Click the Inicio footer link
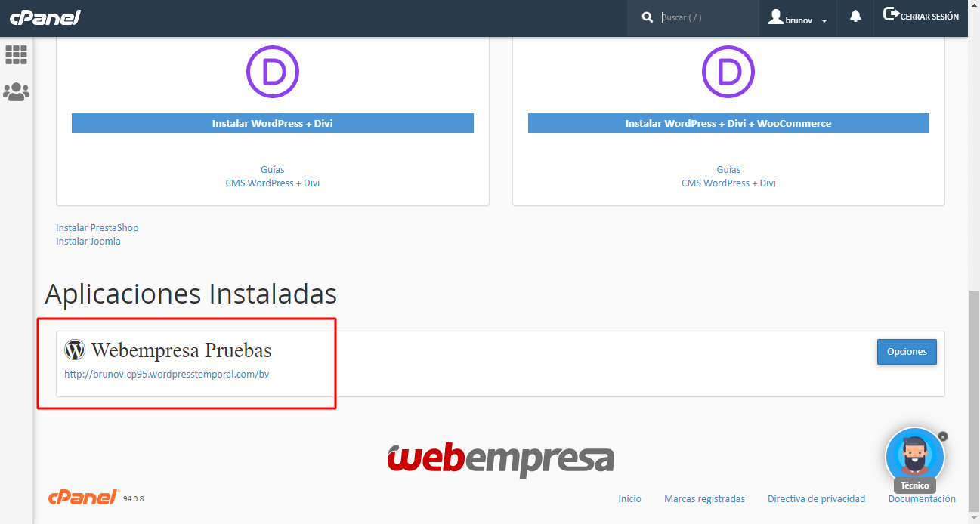Image resolution: width=980 pixels, height=524 pixels. (629, 499)
